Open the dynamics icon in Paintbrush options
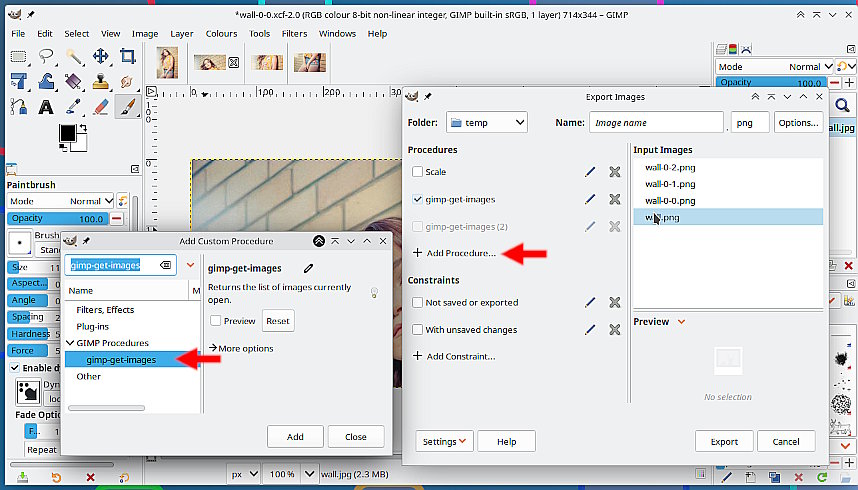 tap(27, 392)
